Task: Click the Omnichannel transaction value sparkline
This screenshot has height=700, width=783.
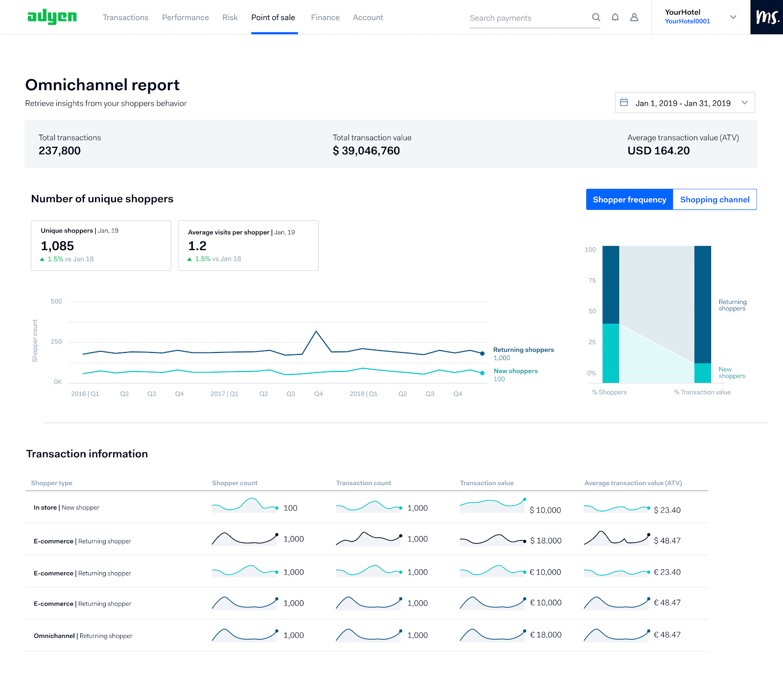Action: (x=492, y=635)
